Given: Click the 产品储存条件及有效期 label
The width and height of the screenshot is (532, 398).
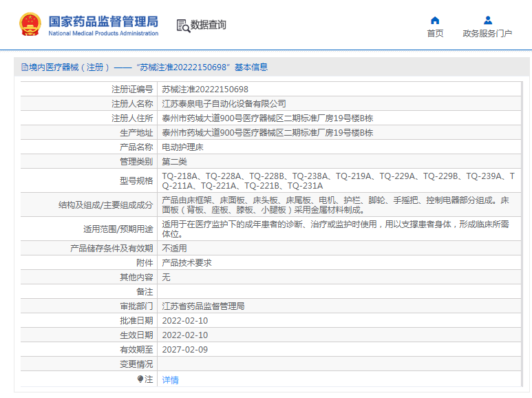Looking at the screenshot, I should click(x=111, y=249).
